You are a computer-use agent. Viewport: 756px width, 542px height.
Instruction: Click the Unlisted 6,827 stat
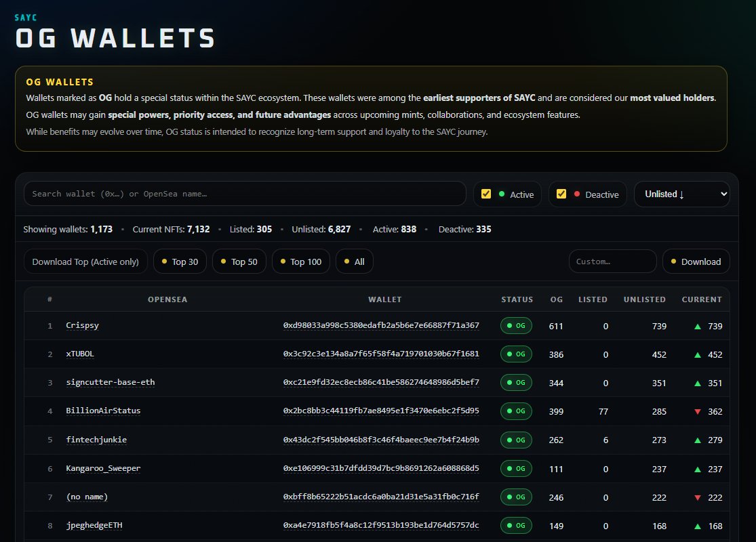(321, 229)
